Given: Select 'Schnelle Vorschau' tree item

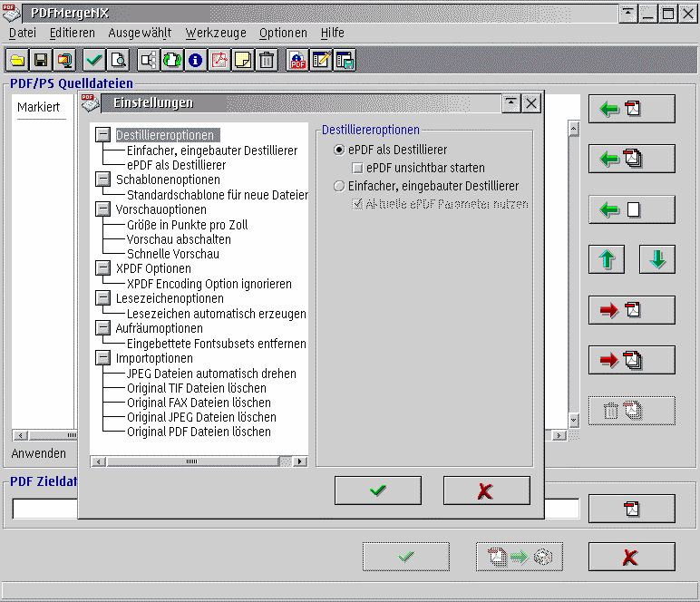Looking at the screenshot, I should point(173,254).
